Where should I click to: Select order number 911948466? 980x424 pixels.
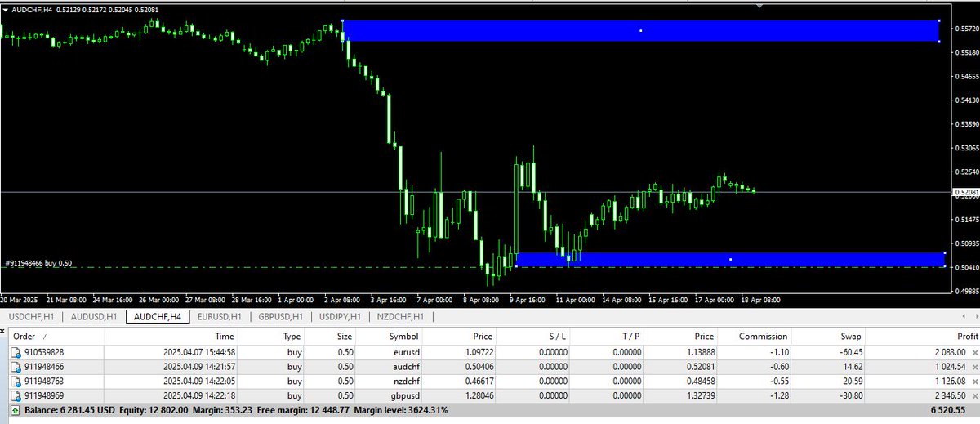tap(45, 367)
